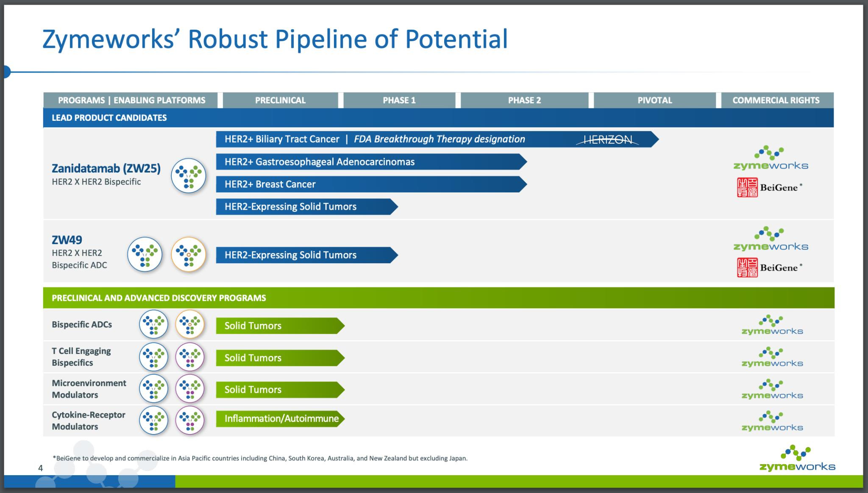The height and width of the screenshot is (493, 868).
Task: Click the Zymeworks logo in Zanidatamab row
Action: click(x=771, y=158)
